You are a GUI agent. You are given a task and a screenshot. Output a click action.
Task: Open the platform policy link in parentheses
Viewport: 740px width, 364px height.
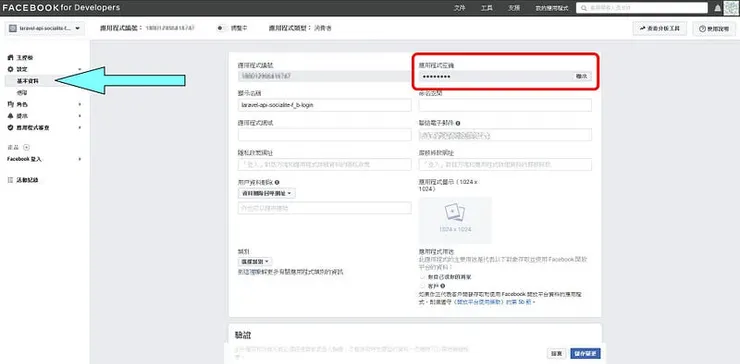click(479, 301)
